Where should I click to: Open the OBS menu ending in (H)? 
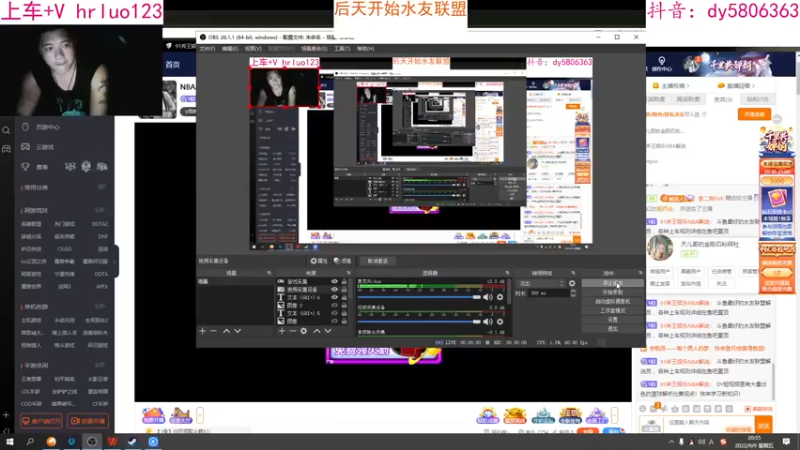[365, 48]
